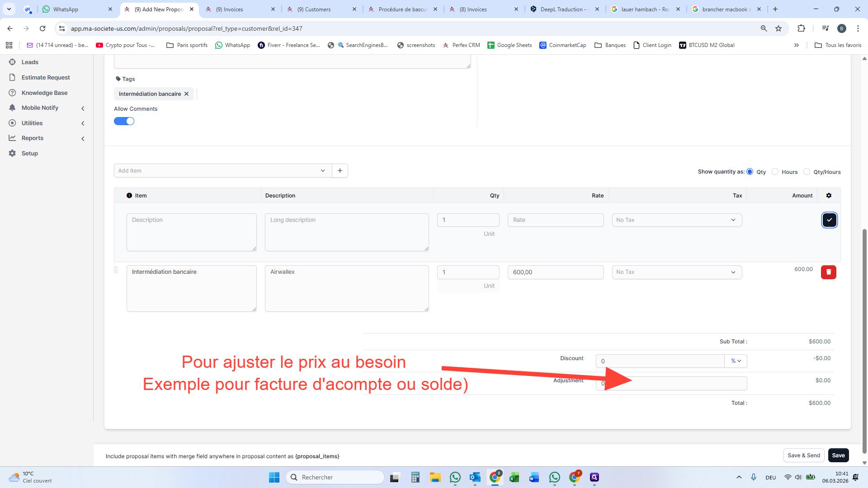Click the Adjustment input field
Image resolution: width=868 pixels, height=488 pixels.
coord(687,384)
